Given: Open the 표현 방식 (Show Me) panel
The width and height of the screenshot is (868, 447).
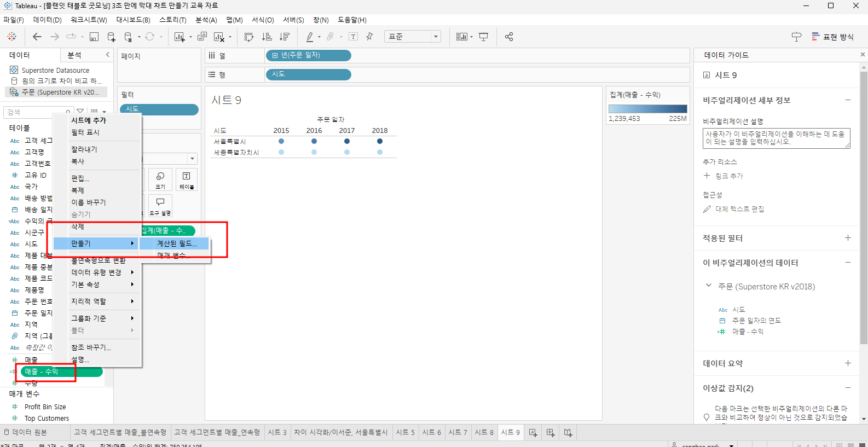Looking at the screenshot, I should coord(832,37).
